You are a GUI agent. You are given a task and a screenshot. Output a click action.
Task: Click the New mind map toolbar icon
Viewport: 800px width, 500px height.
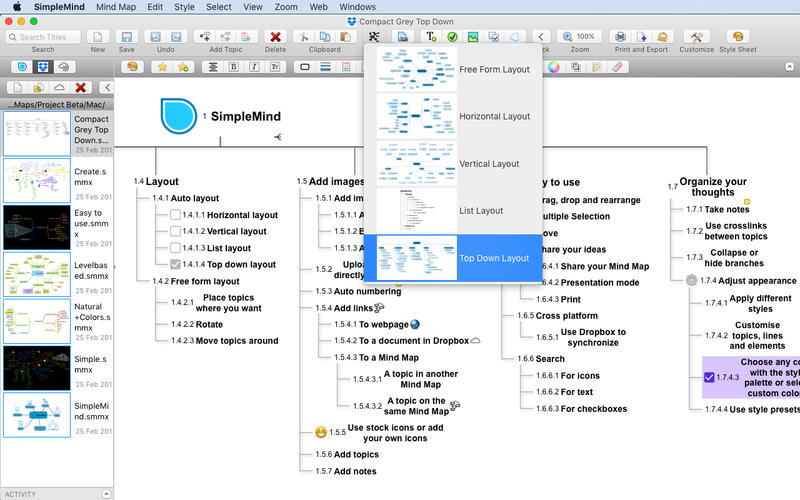(x=97, y=37)
